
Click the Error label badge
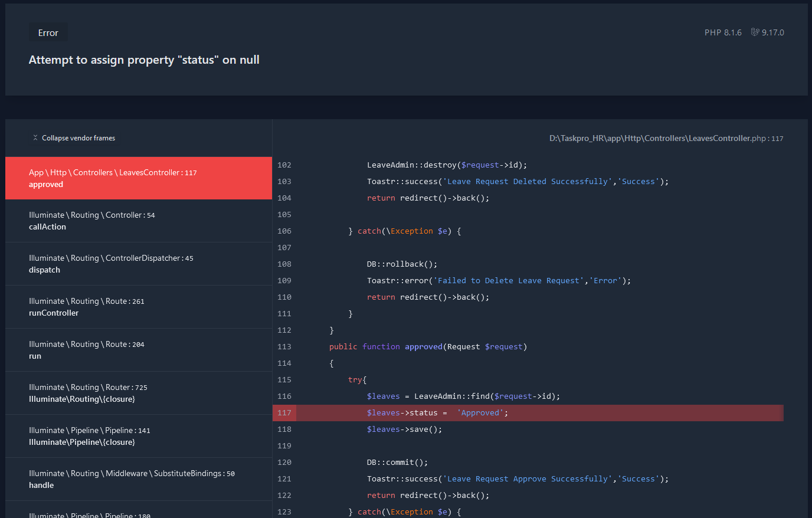[x=48, y=33]
